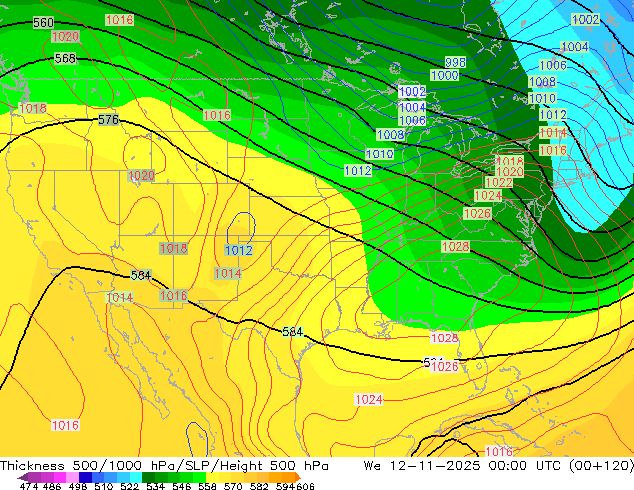Click the legend value 606
Image resolution: width=634 pixels, height=490 pixels.
pyautogui.click(x=305, y=486)
